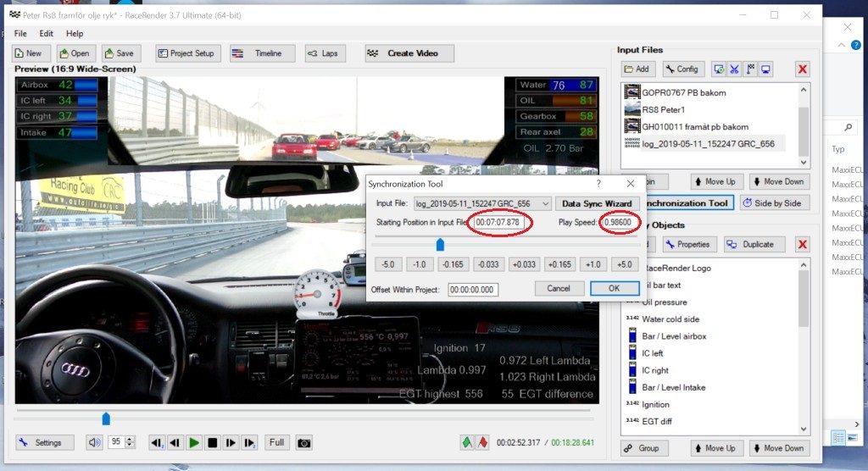This screenshot has width=868, height=471.
Task: Open input file Config
Action: point(683,69)
